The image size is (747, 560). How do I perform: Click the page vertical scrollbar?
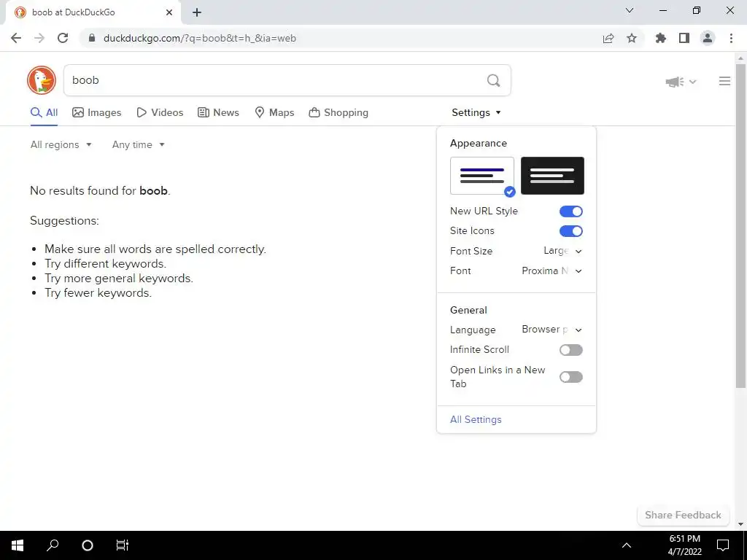740,226
